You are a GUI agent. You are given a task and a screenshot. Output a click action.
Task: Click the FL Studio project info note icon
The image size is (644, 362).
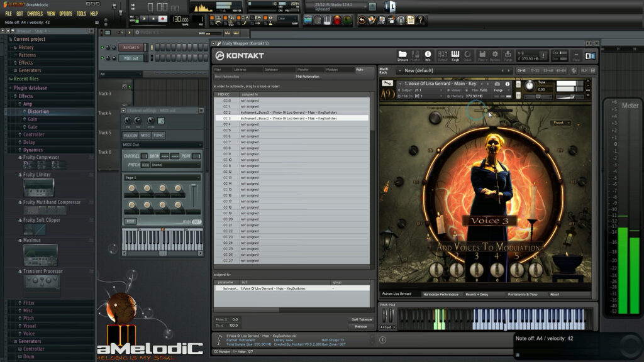410,20
